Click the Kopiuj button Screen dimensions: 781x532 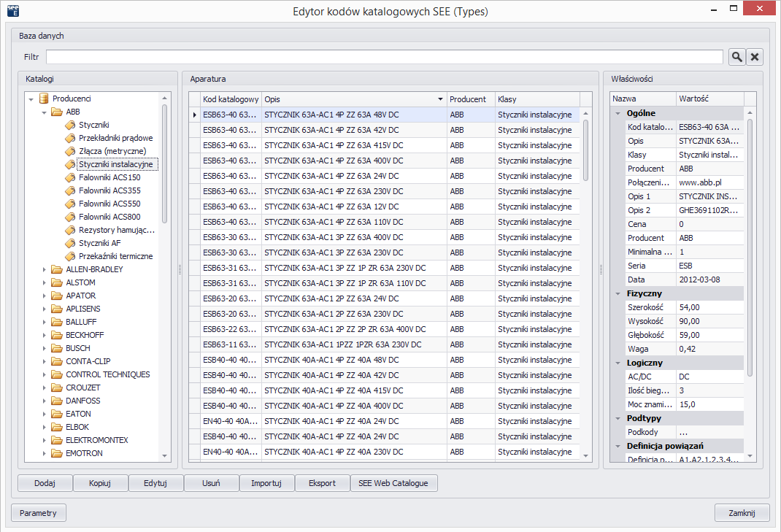click(100, 483)
